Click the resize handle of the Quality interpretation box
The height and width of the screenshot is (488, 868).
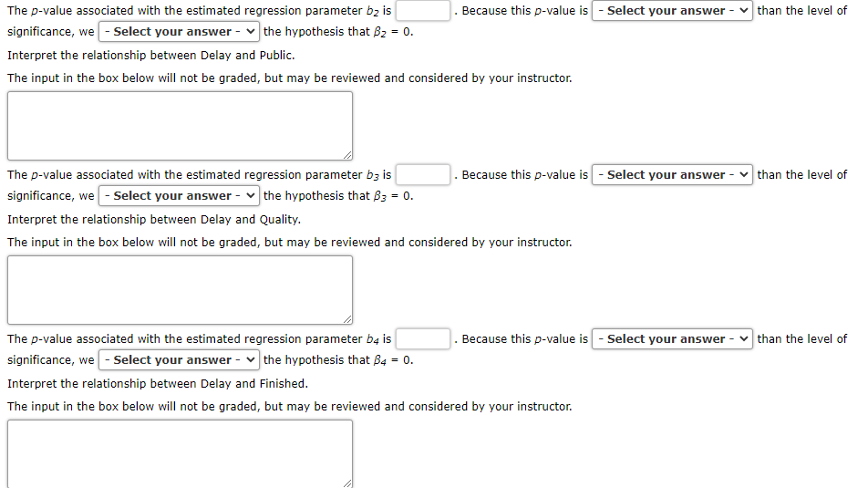point(347,319)
